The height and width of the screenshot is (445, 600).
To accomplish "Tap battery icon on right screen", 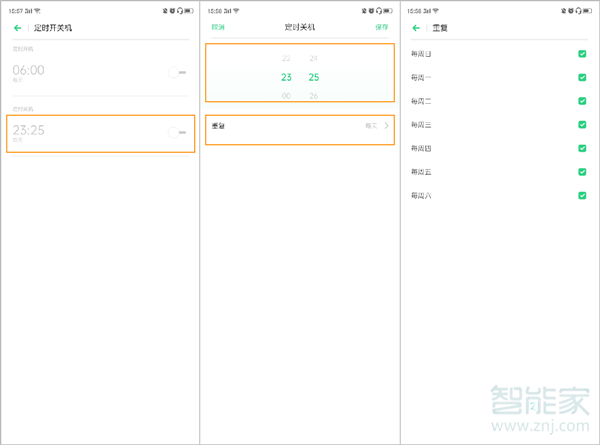I will (590, 10).
